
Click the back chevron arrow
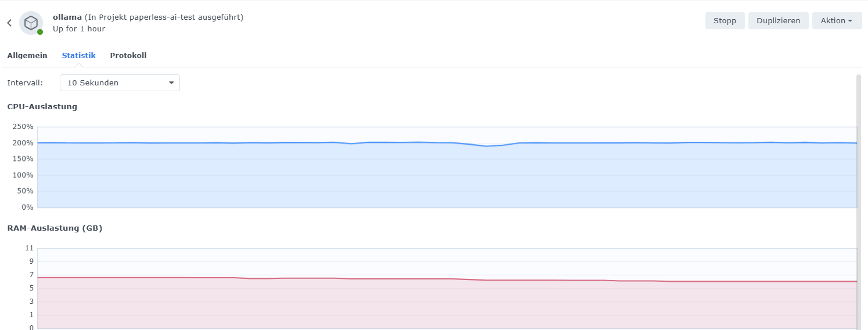pos(9,23)
